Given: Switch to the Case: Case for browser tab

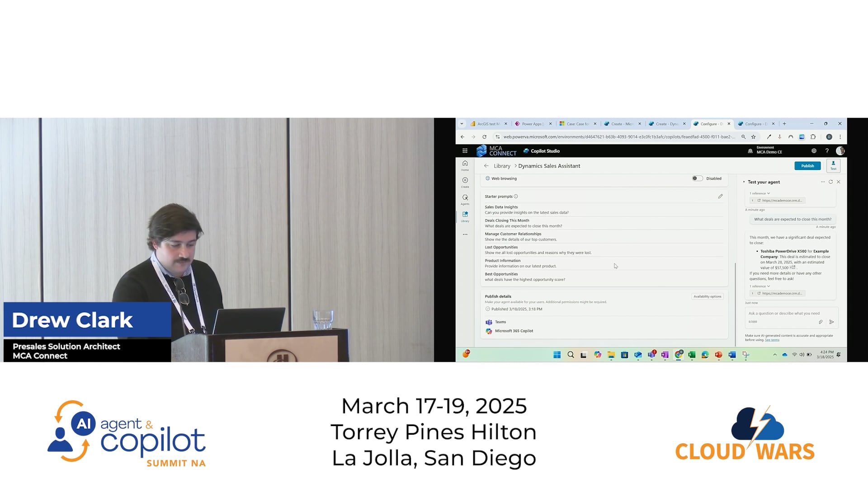Looking at the screenshot, I should coord(577,124).
